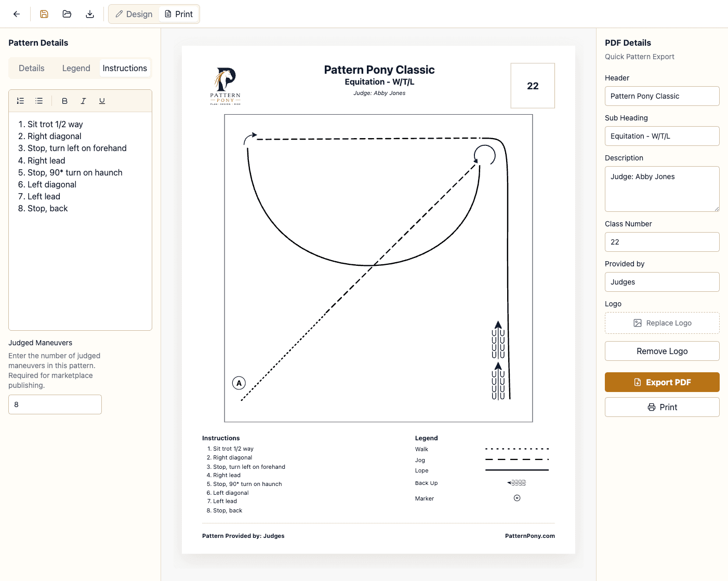
Task: Click Replace Logo upload area
Action: coord(662,323)
